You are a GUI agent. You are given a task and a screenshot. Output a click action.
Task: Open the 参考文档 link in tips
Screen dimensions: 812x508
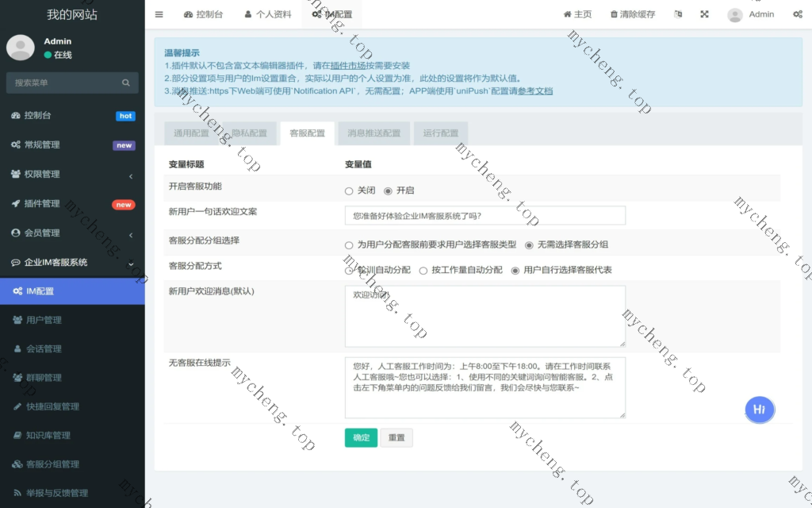(x=535, y=91)
